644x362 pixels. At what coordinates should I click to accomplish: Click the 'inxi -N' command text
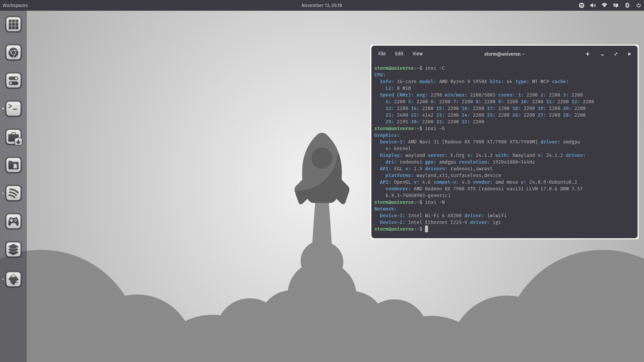(x=435, y=202)
